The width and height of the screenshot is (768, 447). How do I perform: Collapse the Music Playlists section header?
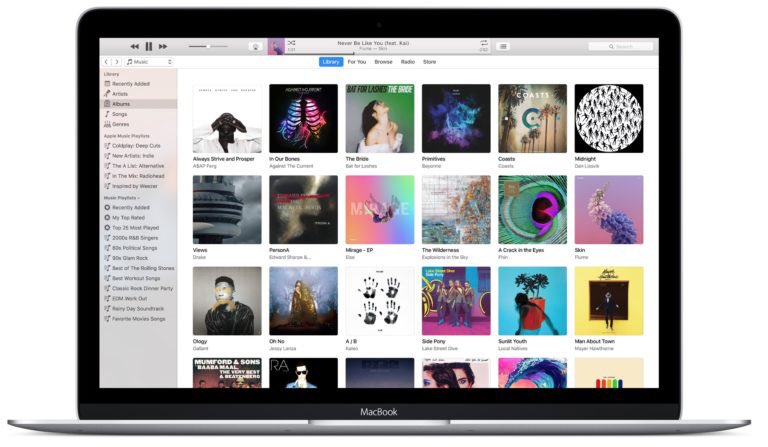click(x=121, y=198)
